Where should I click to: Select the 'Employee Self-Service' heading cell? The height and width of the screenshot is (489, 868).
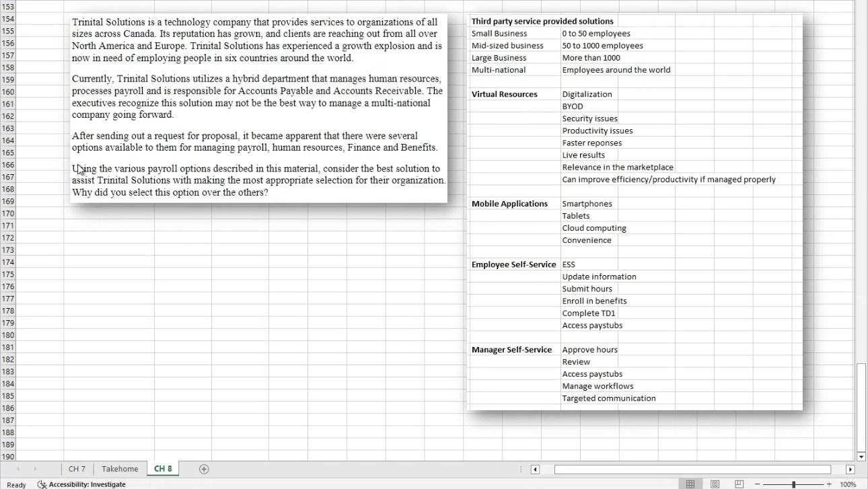515,264
